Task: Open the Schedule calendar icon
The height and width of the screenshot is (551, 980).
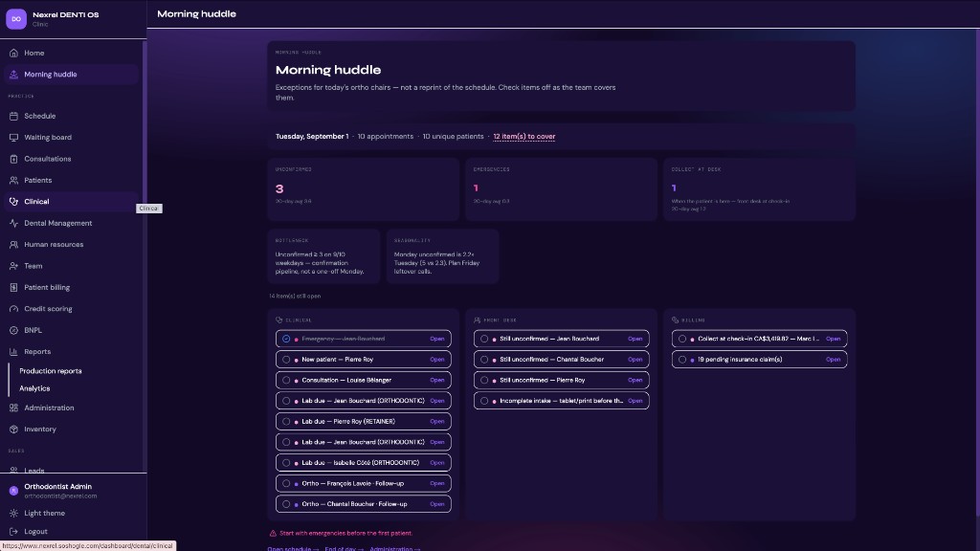Action: 13,116
